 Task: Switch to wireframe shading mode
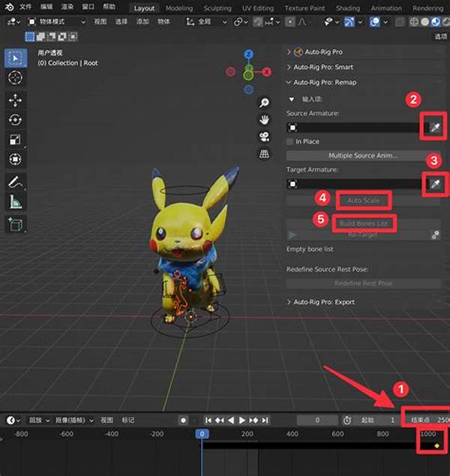point(414,22)
